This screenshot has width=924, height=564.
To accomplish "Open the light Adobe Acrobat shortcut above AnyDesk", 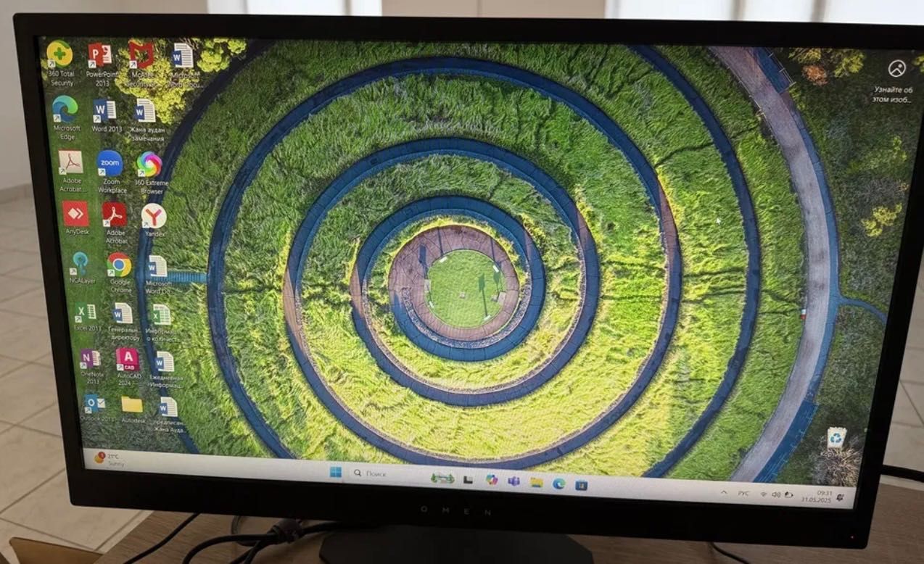I will pos(70,170).
